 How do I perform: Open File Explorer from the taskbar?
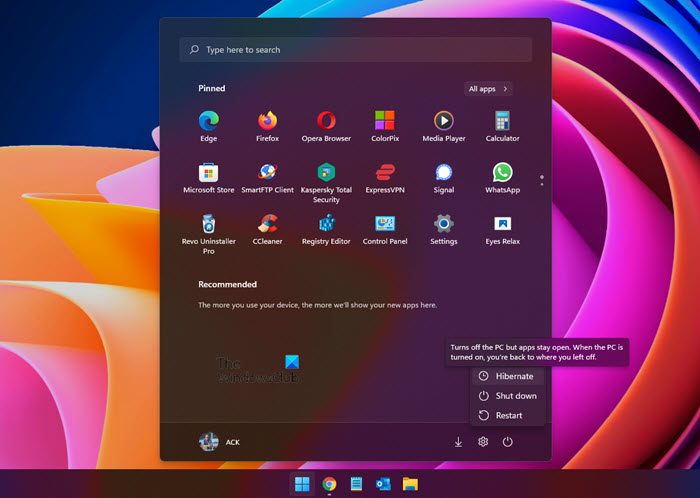[x=410, y=484]
